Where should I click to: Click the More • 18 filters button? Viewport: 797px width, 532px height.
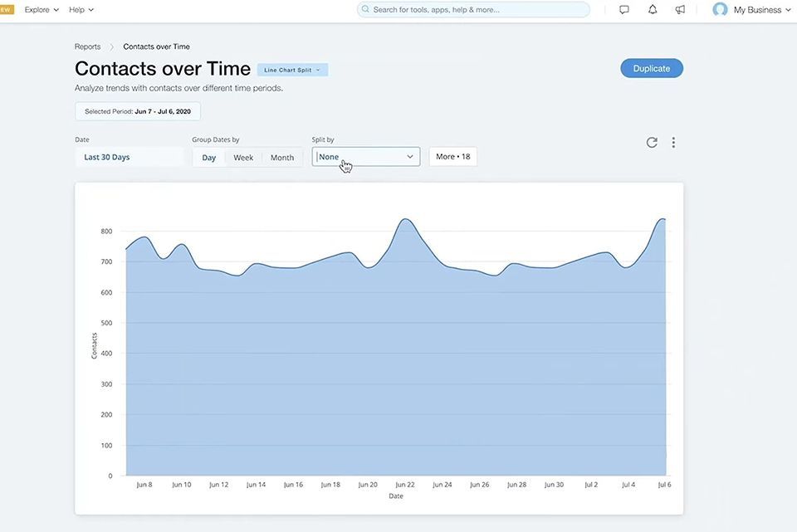point(453,157)
